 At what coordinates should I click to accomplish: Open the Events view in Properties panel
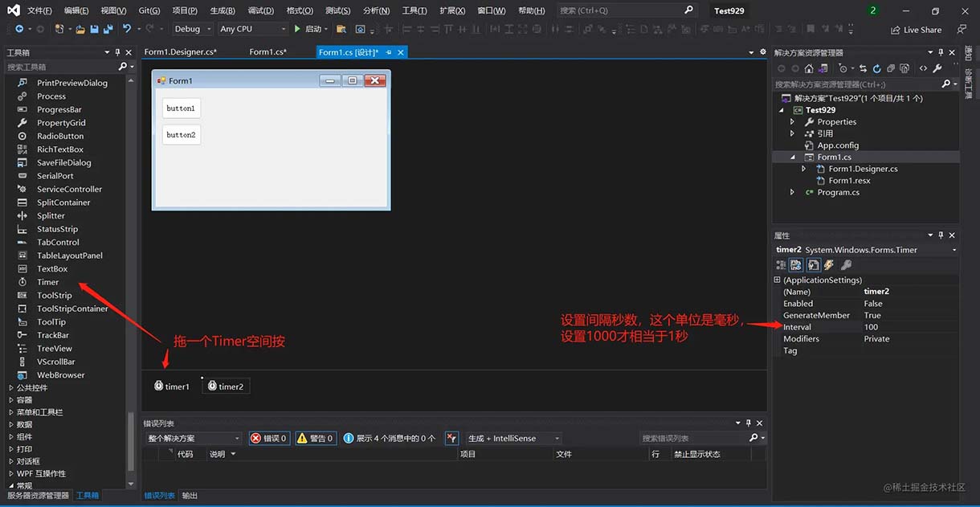click(828, 264)
